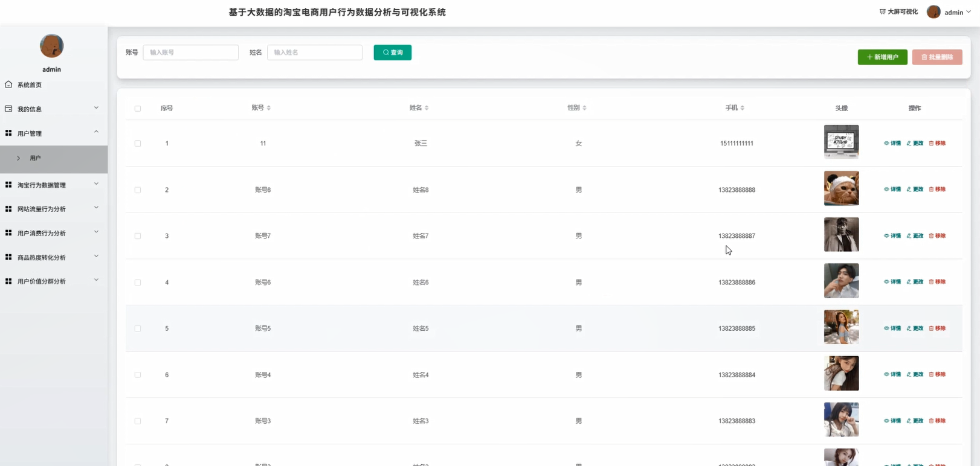
Task: Check the checkbox for row 账号8
Action: (x=138, y=190)
